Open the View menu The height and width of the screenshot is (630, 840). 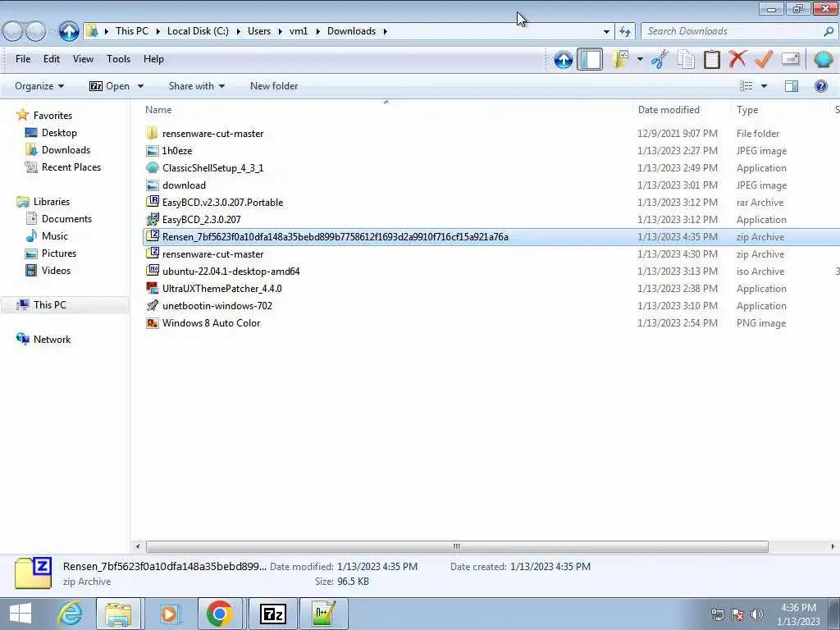click(83, 59)
